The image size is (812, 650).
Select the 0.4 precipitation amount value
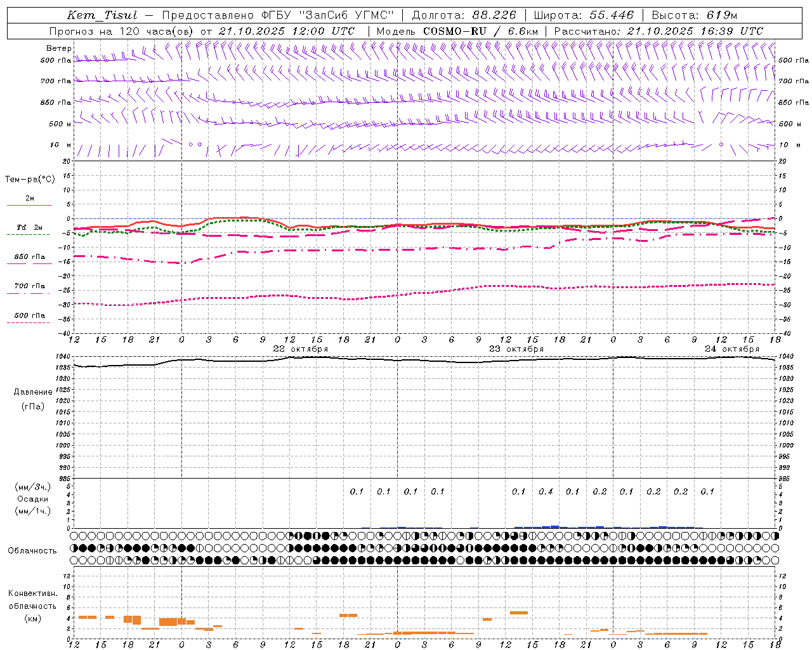pyautogui.click(x=546, y=491)
